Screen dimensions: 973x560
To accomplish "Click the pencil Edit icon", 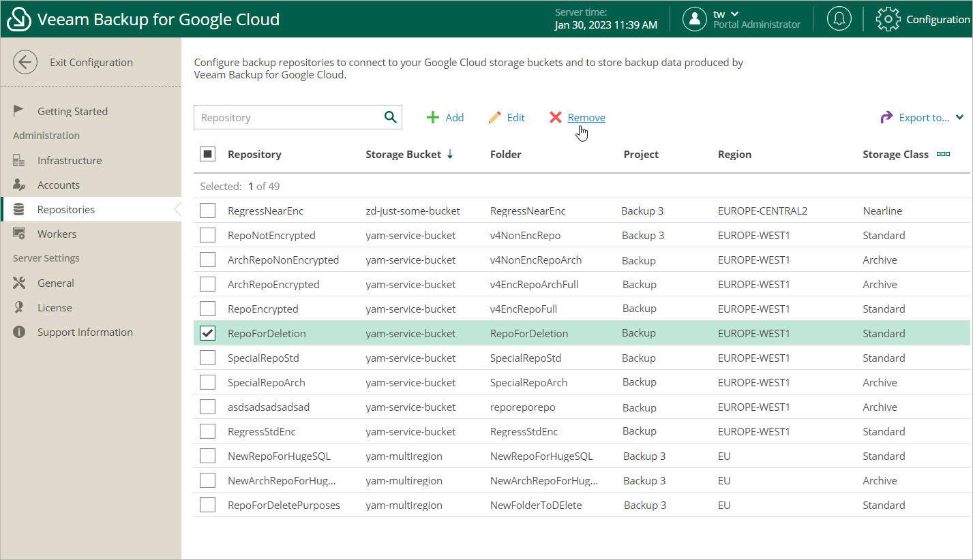I will click(495, 118).
